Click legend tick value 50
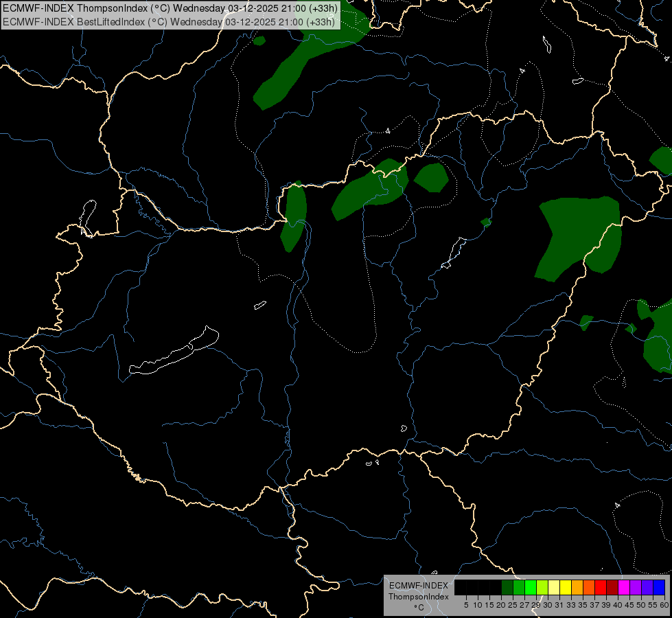The image size is (672, 618). pyautogui.click(x=641, y=605)
